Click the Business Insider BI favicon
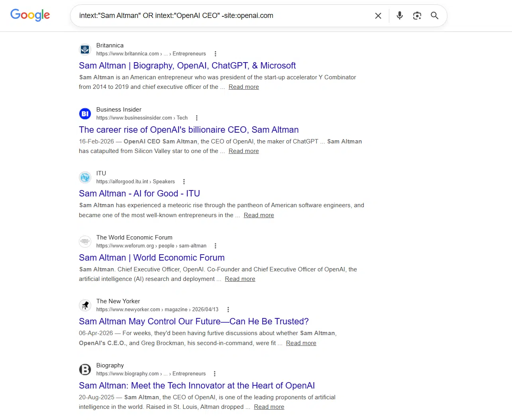 point(85,114)
